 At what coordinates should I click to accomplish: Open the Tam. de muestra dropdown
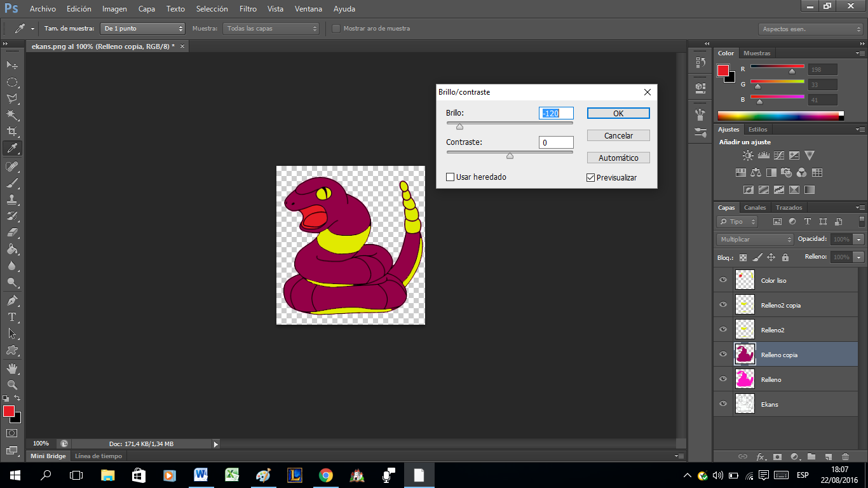point(142,29)
